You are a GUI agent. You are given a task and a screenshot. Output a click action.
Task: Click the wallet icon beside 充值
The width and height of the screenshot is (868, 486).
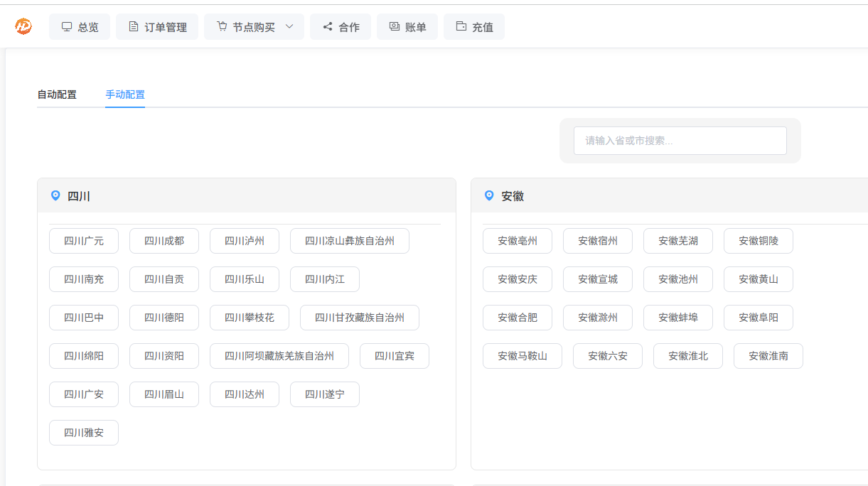461,27
